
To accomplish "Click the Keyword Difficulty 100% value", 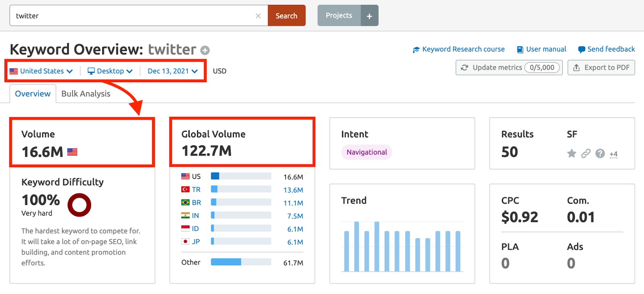I will (x=41, y=200).
